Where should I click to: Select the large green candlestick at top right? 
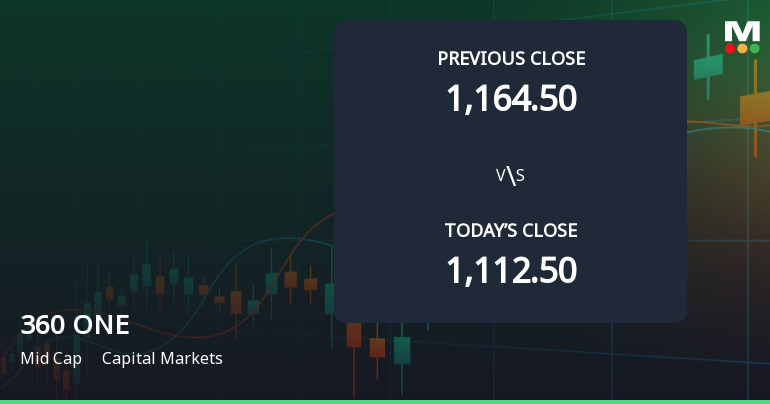pos(708,67)
